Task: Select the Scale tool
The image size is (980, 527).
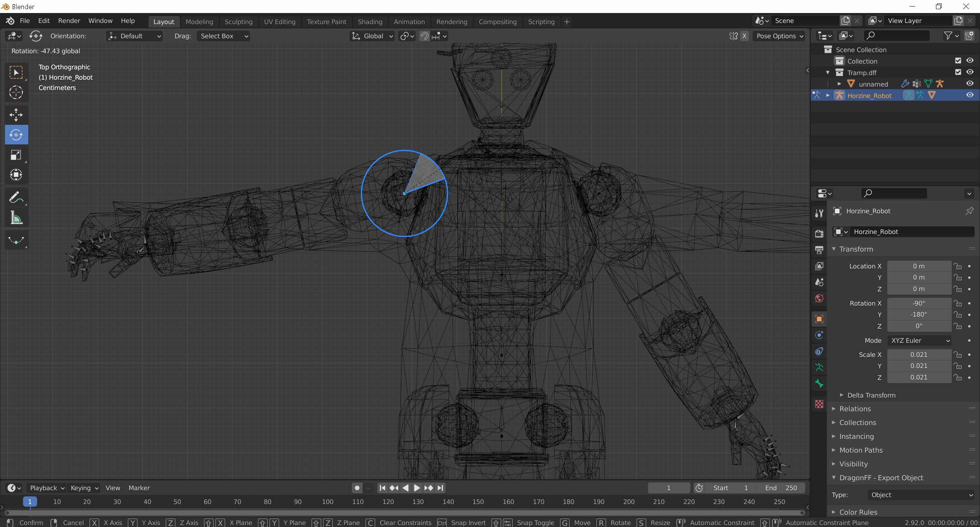Action: (16, 155)
